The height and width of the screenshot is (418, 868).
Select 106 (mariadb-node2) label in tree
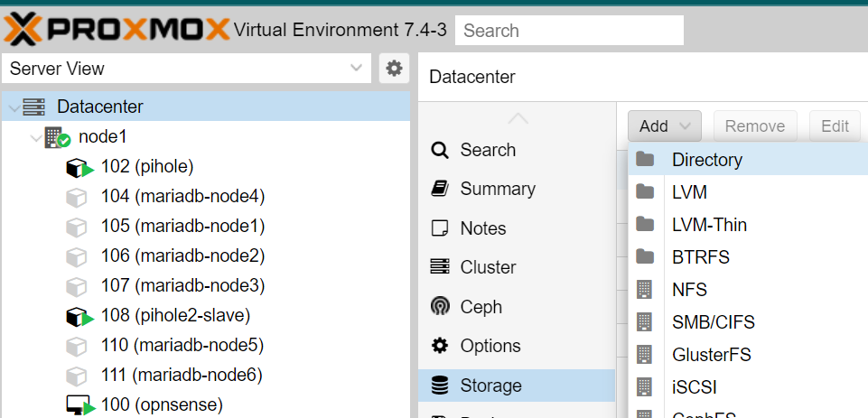pos(182,255)
